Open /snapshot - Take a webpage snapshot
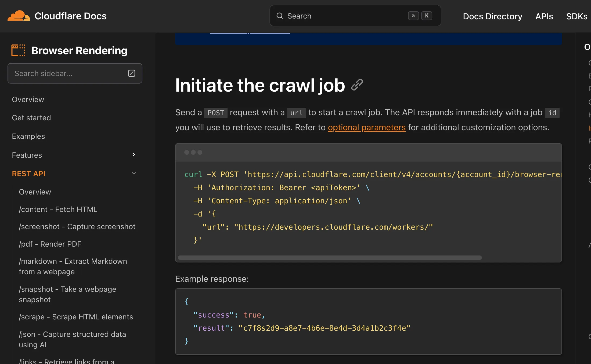Image resolution: width=591 pixels, height=364 pixels. (67, 294)
